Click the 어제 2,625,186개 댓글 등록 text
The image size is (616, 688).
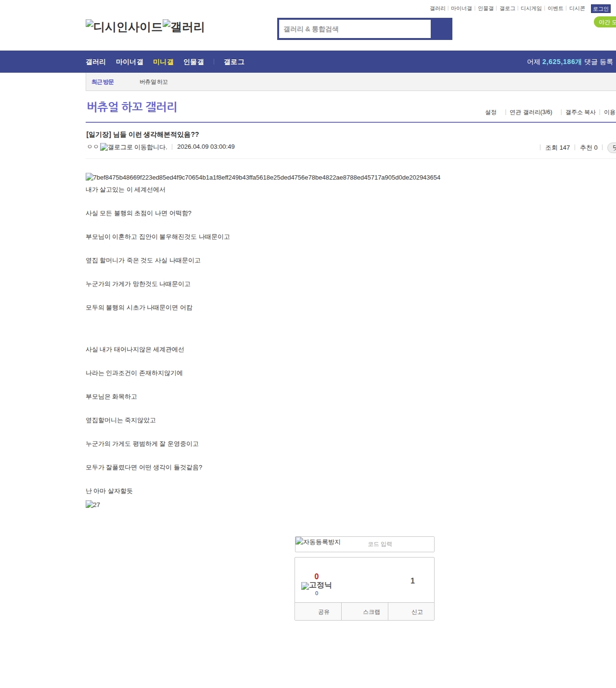click(x=570, y=62)
